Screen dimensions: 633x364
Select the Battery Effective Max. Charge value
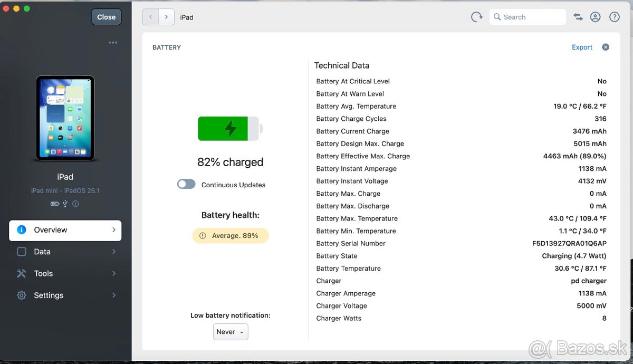coord(574,156)
